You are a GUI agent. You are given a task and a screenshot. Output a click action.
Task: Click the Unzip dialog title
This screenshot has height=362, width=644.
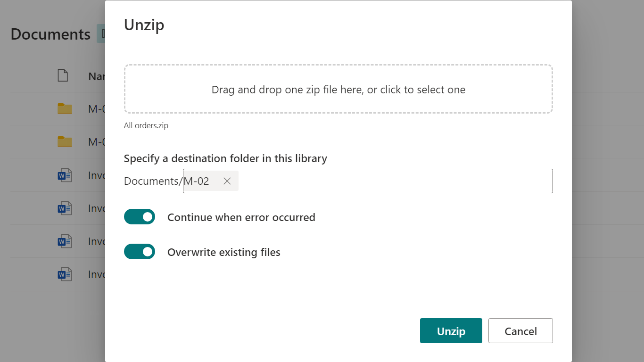point(144,25)
